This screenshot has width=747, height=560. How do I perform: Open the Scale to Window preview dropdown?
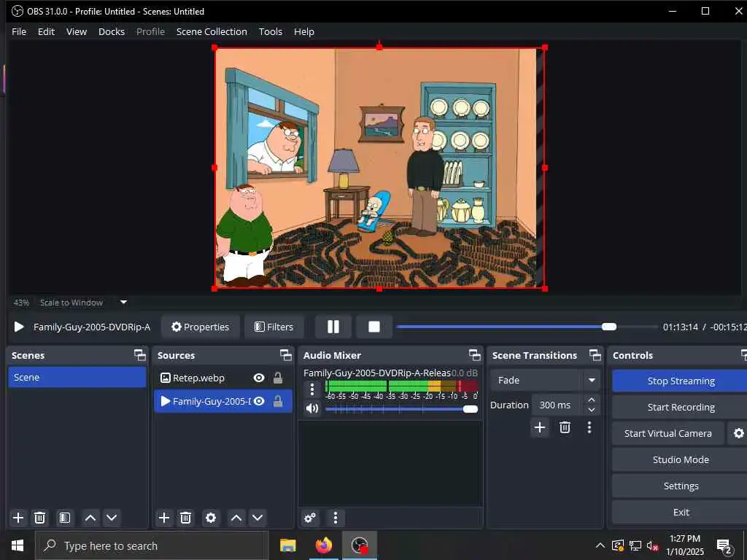[123, 302]
